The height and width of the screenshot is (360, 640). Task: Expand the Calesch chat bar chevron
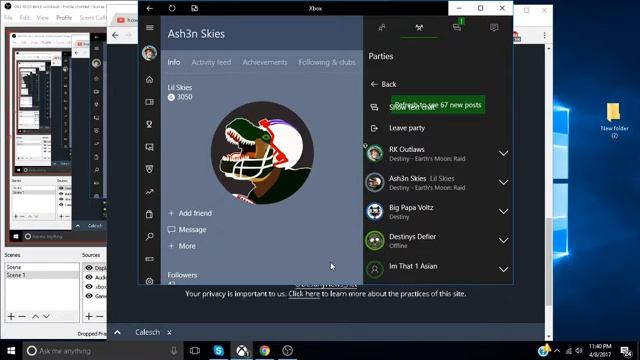[117, 332]
